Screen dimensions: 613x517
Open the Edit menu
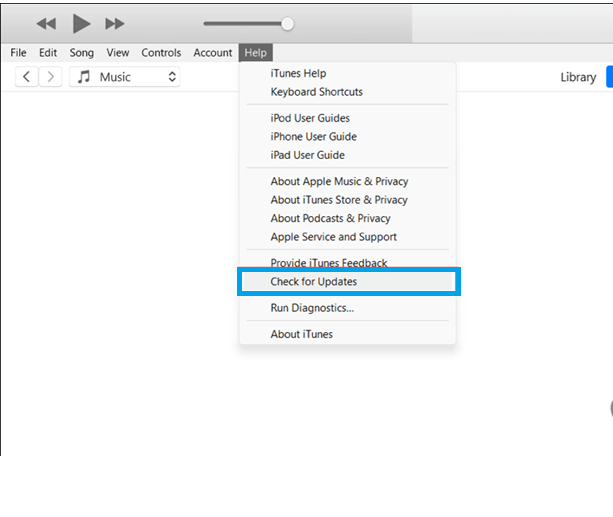coord(48,53)
